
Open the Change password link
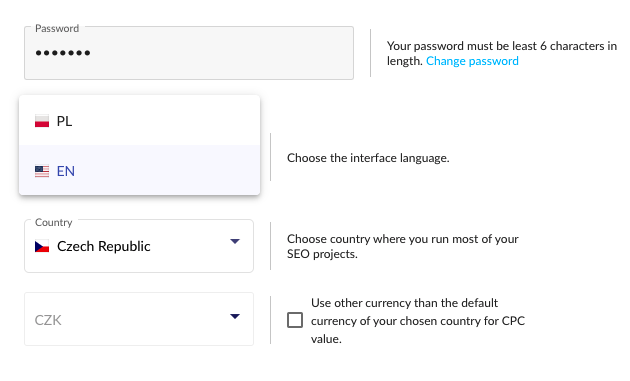pyautogui.click(x=472, y=61)
